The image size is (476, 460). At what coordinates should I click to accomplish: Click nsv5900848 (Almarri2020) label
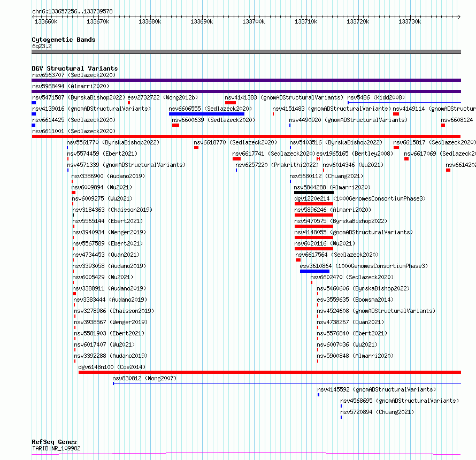coord(355,356)
